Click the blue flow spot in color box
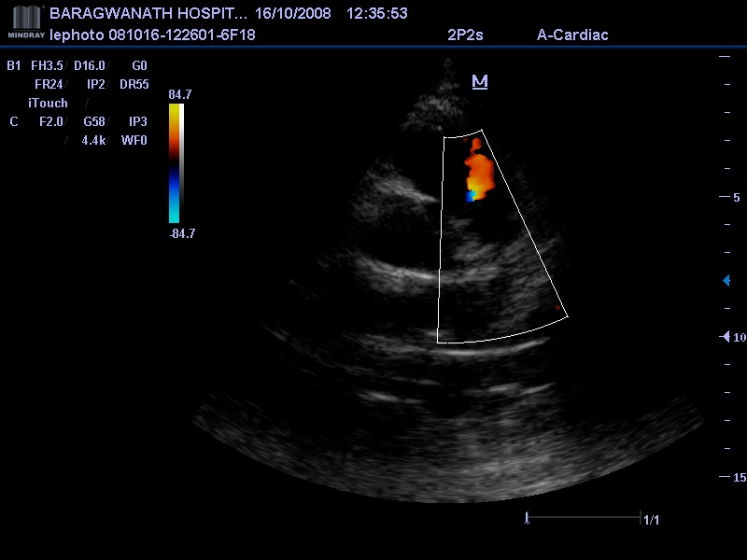Viewport: 747px width, 560px height. point(471,196)
